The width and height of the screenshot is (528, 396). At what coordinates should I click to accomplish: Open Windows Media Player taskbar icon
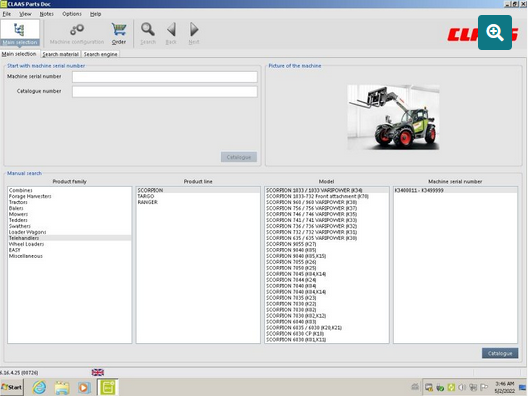coord(84,388)
